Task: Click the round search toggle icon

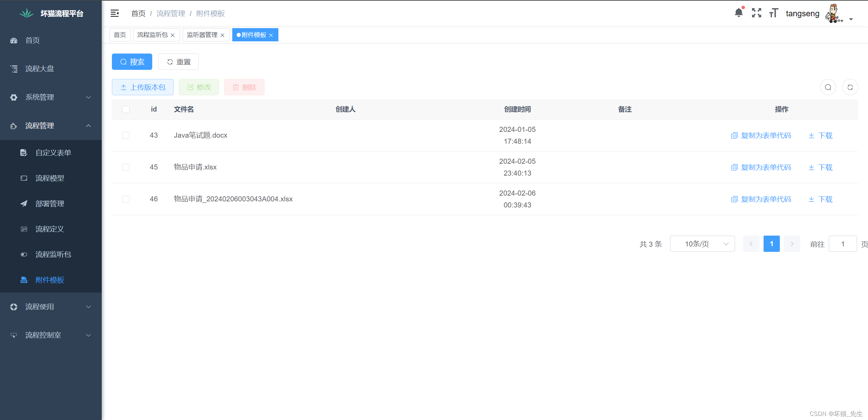Action: point(828,87)
